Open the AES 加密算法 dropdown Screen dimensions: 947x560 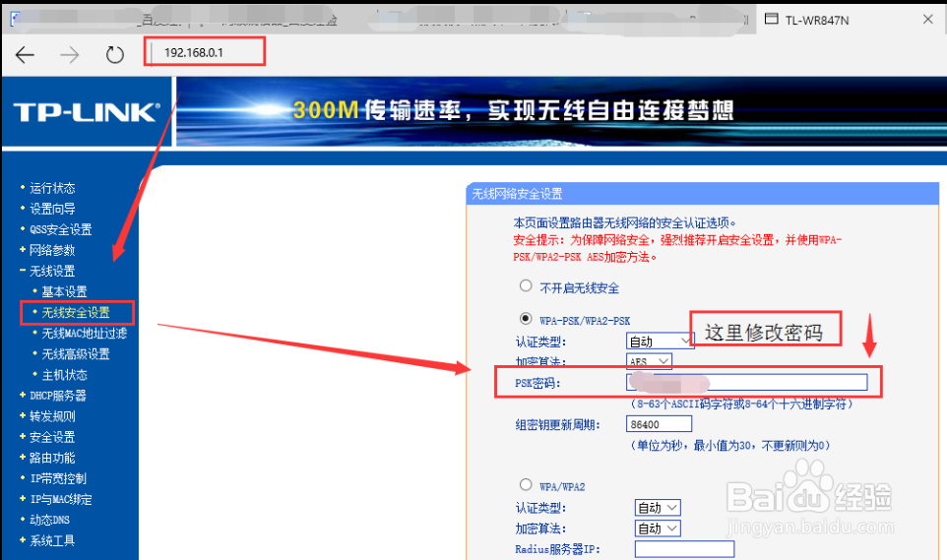pyautogui.click(x=650, y=361)
